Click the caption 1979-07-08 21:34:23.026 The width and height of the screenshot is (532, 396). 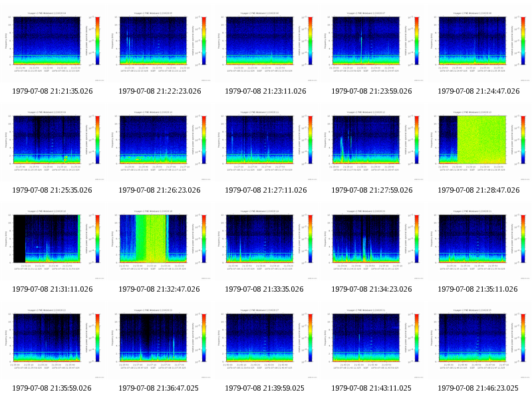372,289
